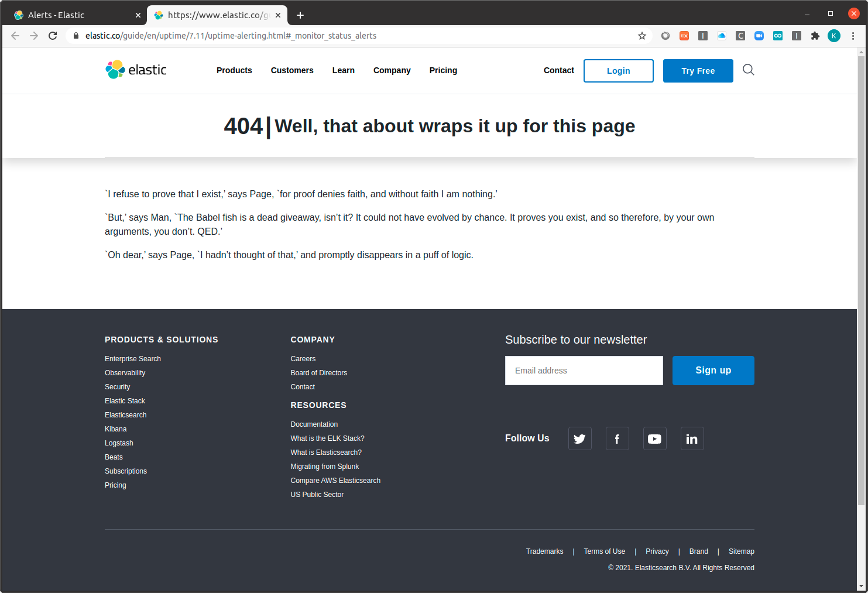Open a new browser tab

pos(300,15)
